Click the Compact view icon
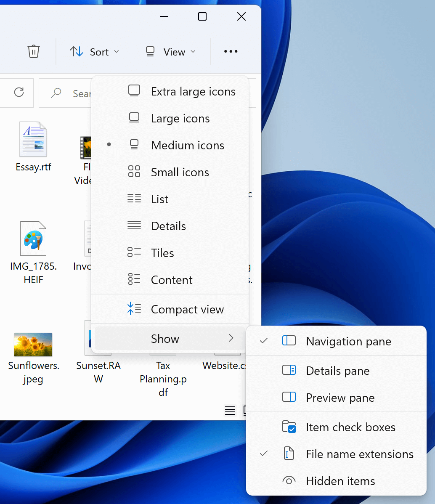The width and height of the screenshot is (435, 504). [134, 308]
